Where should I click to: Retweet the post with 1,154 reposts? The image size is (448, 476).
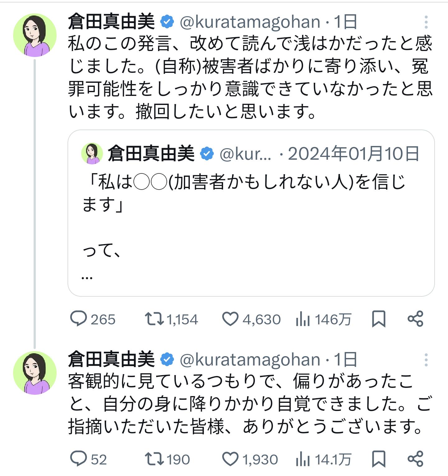point(154,319)
